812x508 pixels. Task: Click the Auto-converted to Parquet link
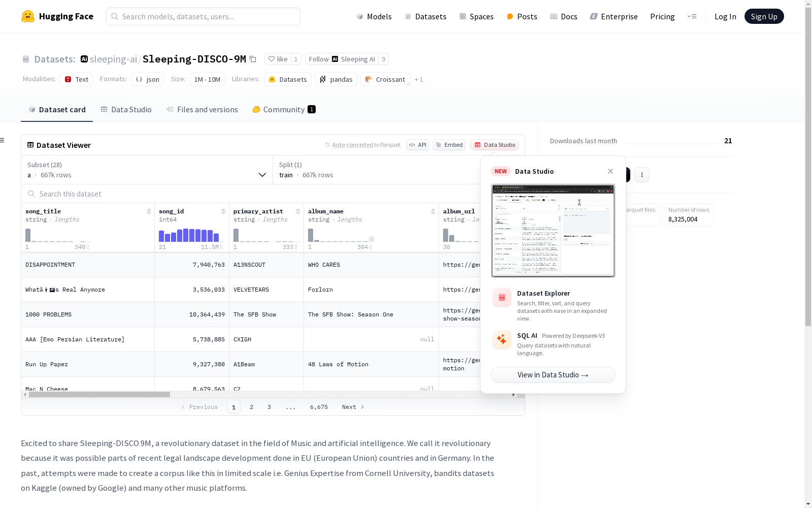coord(366,145)
